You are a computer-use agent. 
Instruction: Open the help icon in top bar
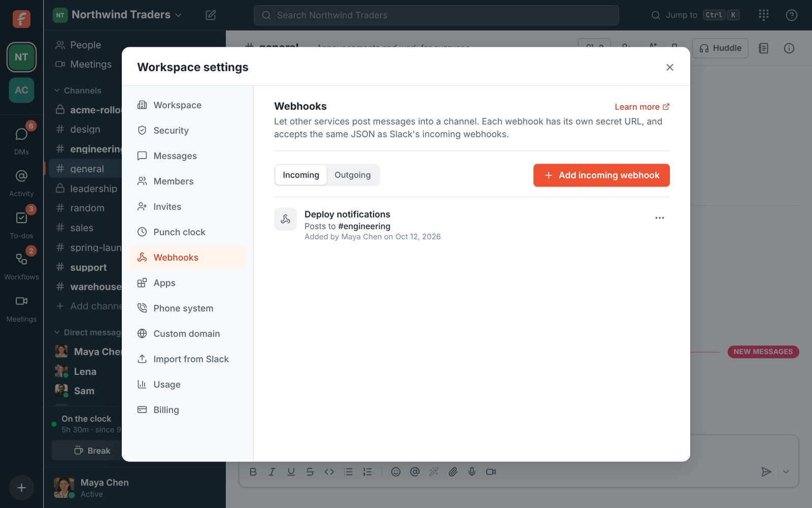click(x=791, y=15)
